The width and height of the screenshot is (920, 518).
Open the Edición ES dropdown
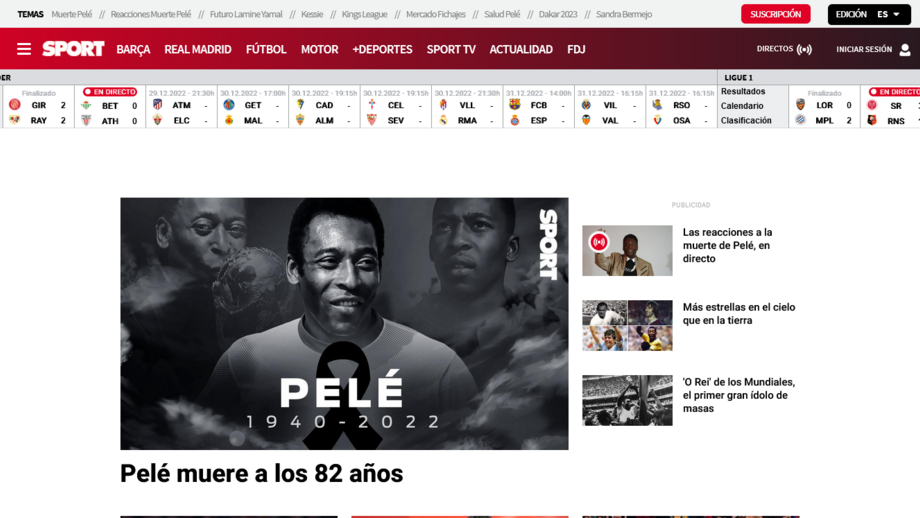tap(869, 14)
